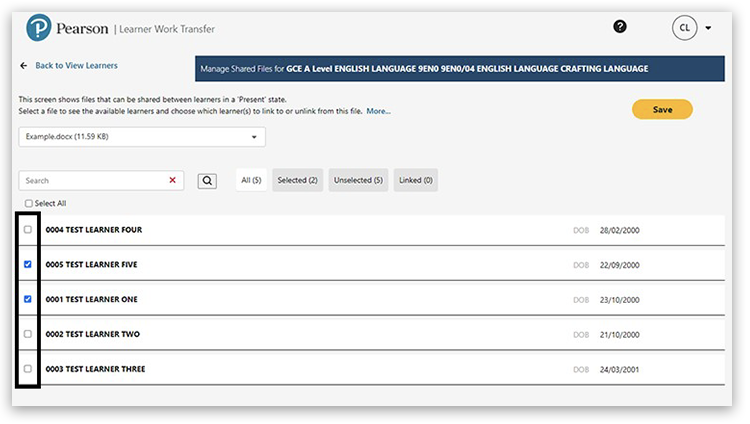Click the magnifying glass search button

tap(206, 181)
